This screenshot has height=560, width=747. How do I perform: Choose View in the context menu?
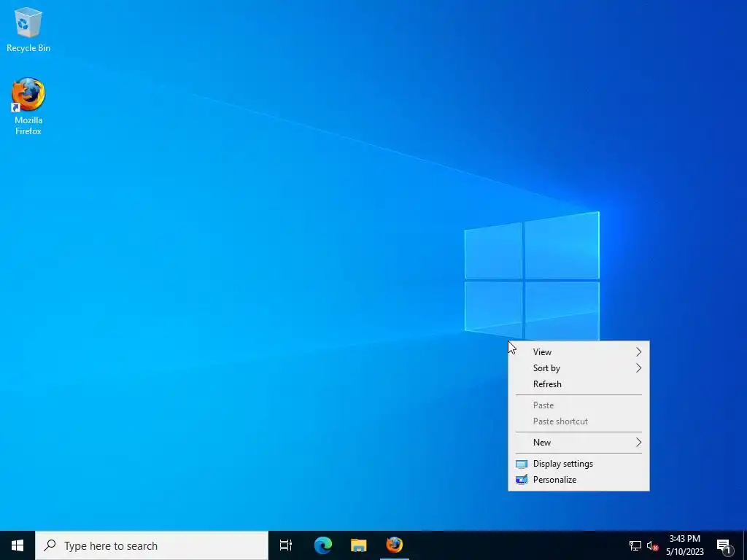(x=578, y=352)
